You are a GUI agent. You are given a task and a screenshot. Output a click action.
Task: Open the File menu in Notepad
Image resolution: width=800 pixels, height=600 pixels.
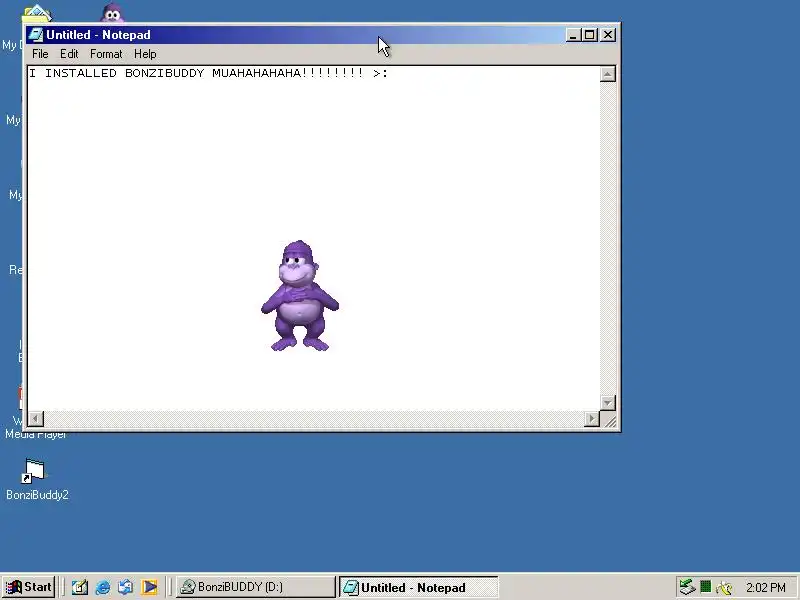click(x=40, y=54)
